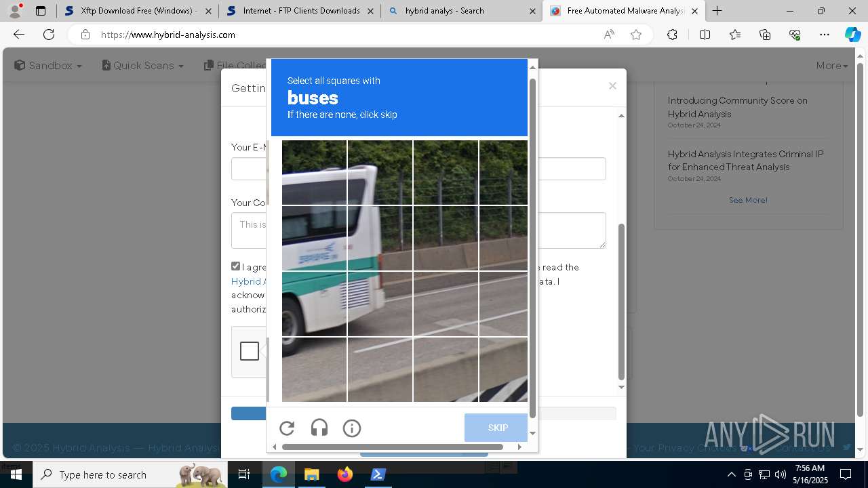Close the hybrid analys Search tab
Viewport: 868px width, 488px height.
click(532, 11)
